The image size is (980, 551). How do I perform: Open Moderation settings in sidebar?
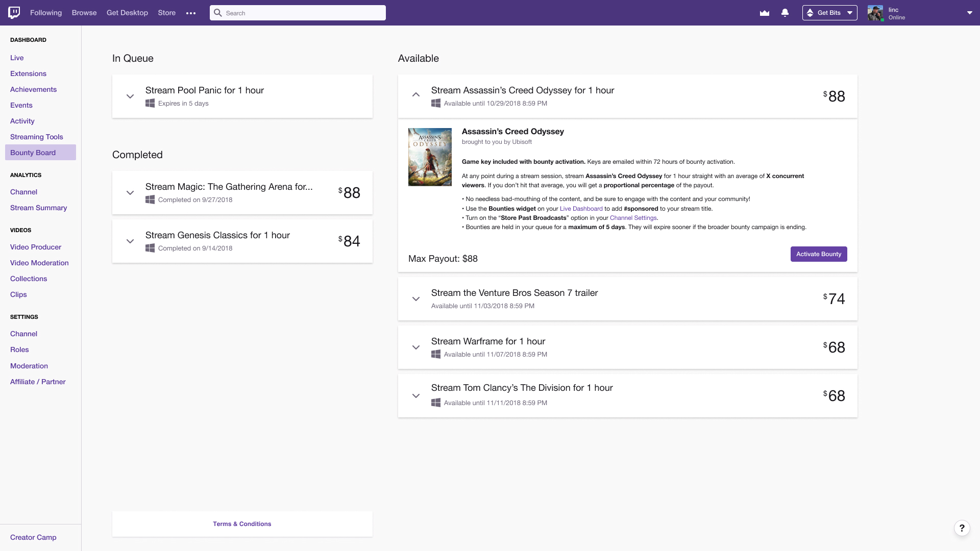29,366
